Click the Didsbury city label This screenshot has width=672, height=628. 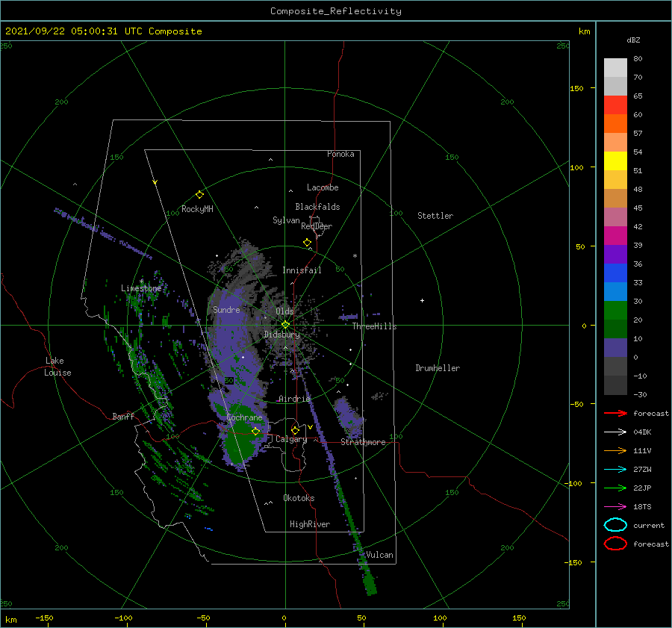point(281,335)
